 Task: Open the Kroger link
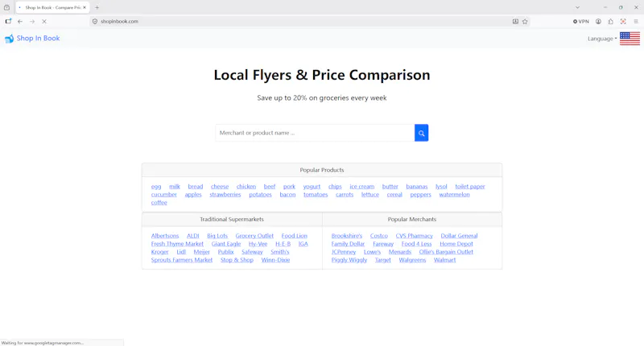click(x=159, y=252)
